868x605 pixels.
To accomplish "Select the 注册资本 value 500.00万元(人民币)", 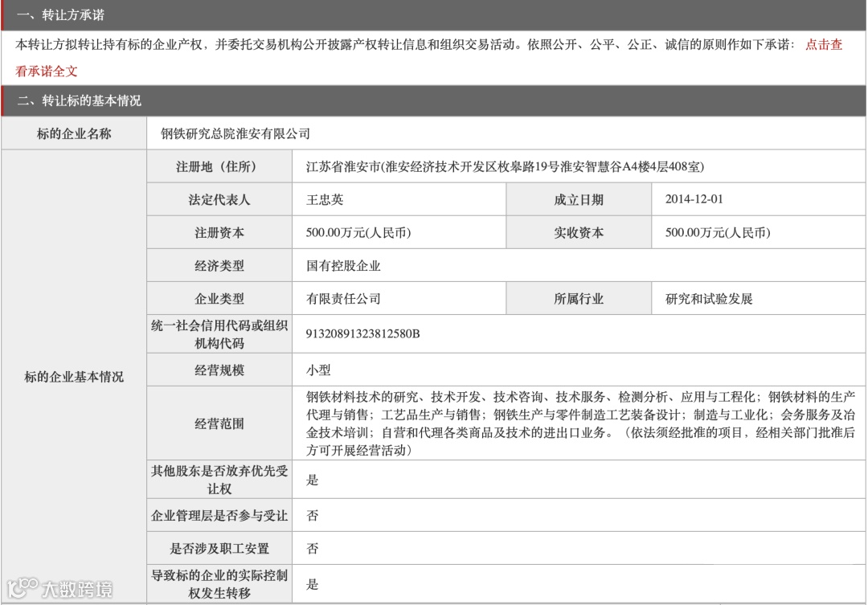I will coord(358,232).
